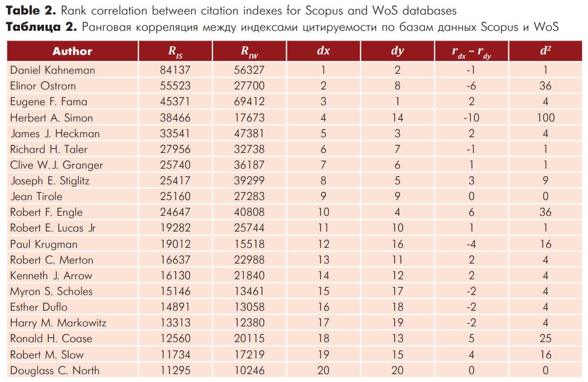Select the dy column header

397,51
